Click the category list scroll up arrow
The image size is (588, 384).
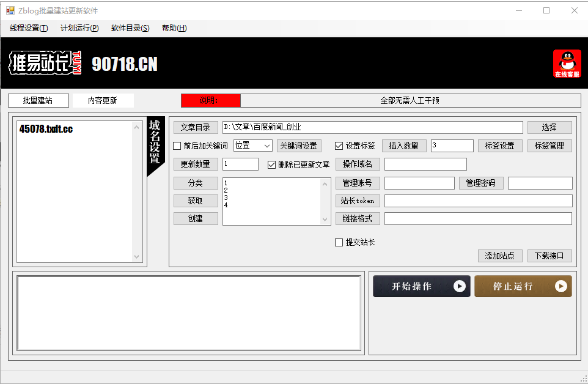tap(325, 184)
